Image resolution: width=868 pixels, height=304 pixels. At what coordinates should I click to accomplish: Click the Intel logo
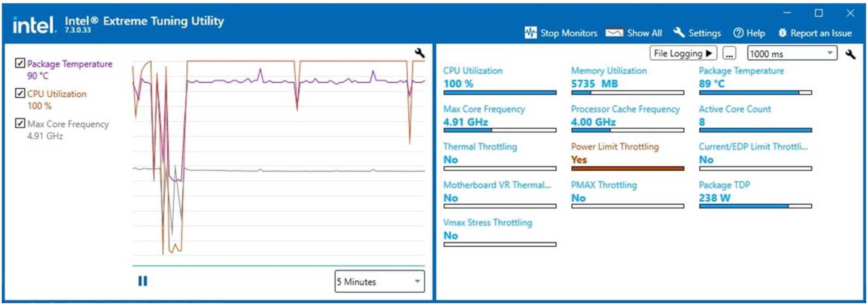(x=34, y=25)
